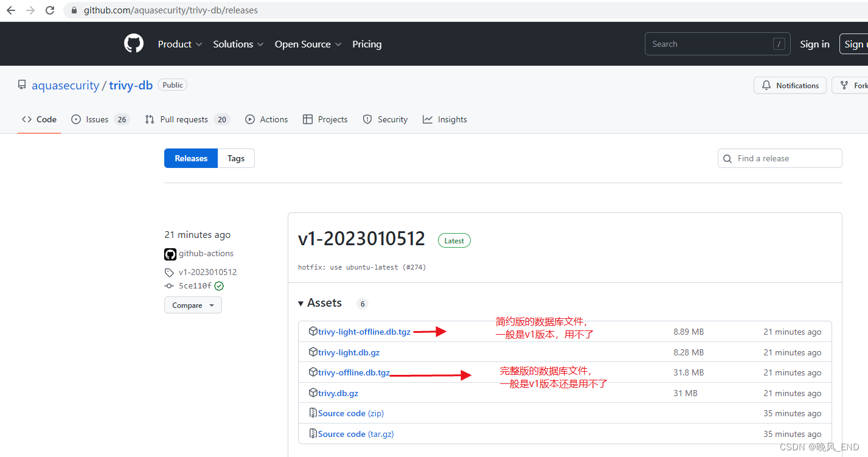The image size is (868, 457).
Task: Click package icon of trivy-offline.db.tgz
Action: coord(313,372)
